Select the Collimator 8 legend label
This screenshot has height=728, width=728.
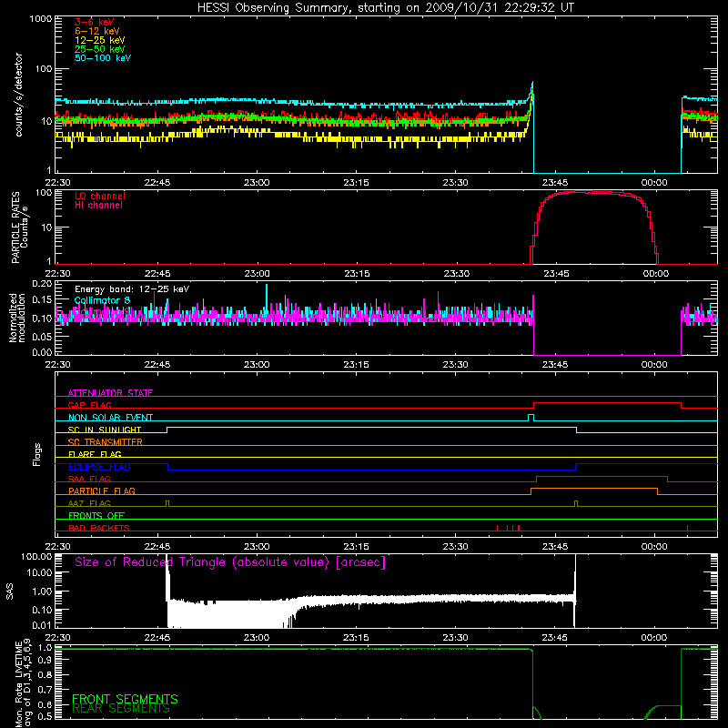click(x=102, y=300)
